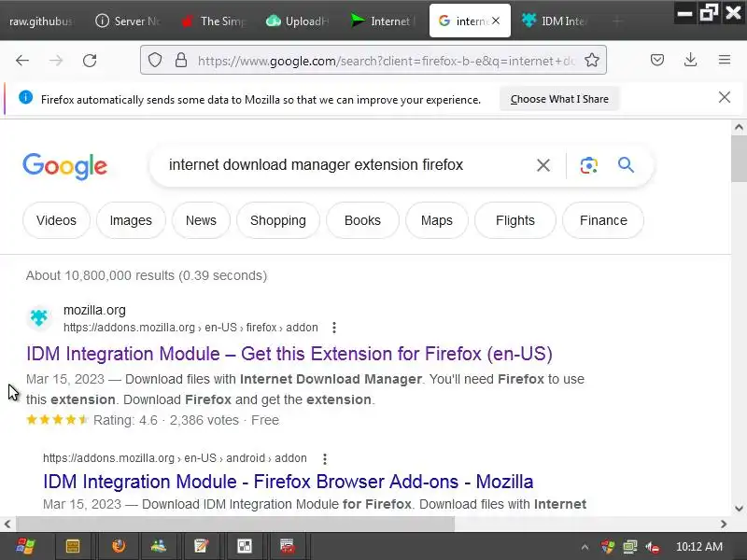This screenshot has height=560, width=747.
Task: Switch to the IDM Inte tab
Action: 555,21
